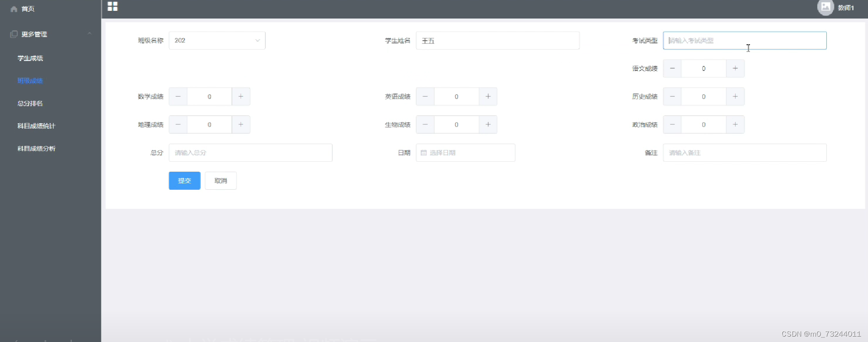
Task: Click the calendar icon in date field
Action: (x=424, y=153)
